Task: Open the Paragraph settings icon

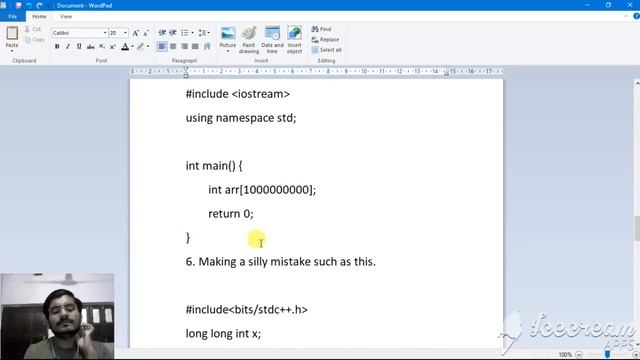Action: tap(207, 47)
